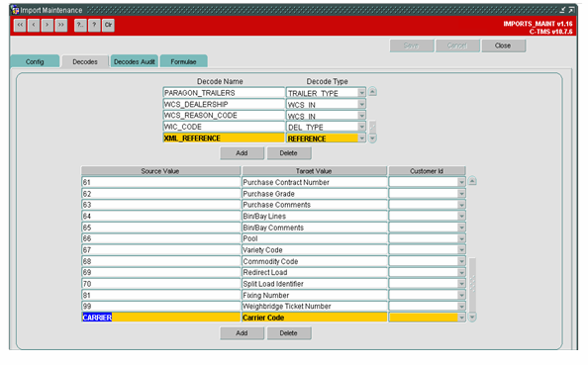Add a new decode name entry
Screen dimensions: 588x365
pyautogui.click(x=242, y=153)
